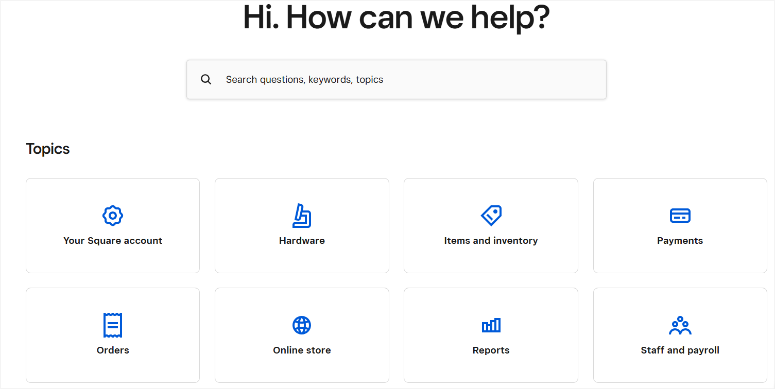775x389 pixels.
Task: View the Reports help topic
Action: (x=491, y=335)
